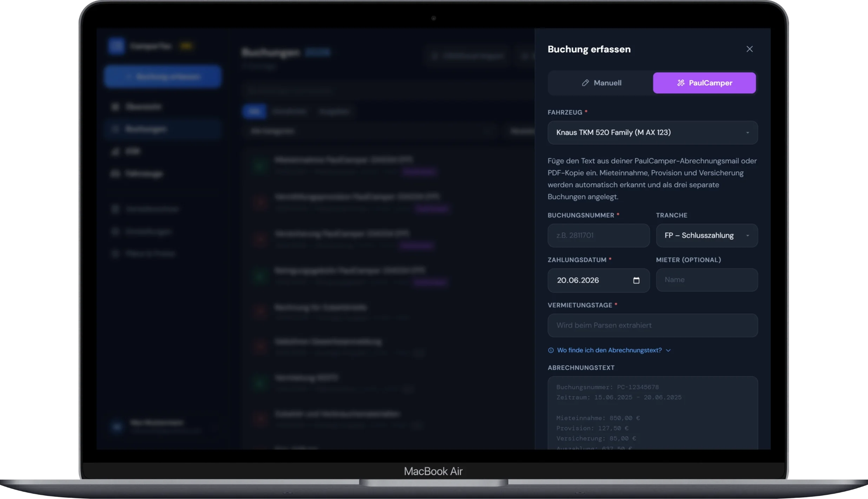Click the TRANCHE field label

(x=671, y=215)
